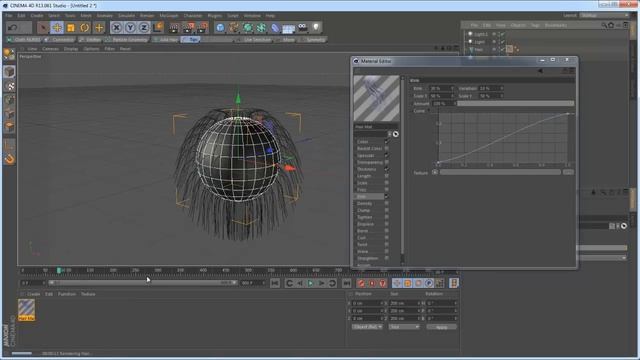
Task: Click the light bulb icon
Action: [x=316, y=28]
